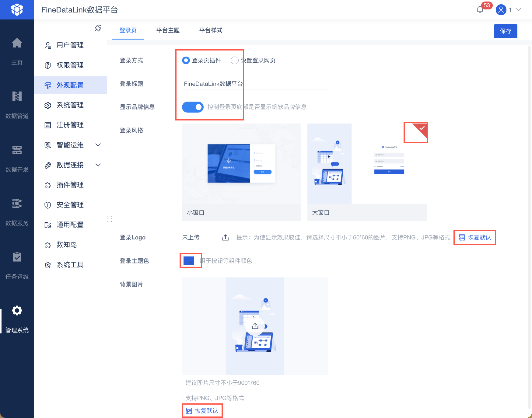Open 权限管理 menu entry
The image size is (532, 418).
[x=70, y=65]
